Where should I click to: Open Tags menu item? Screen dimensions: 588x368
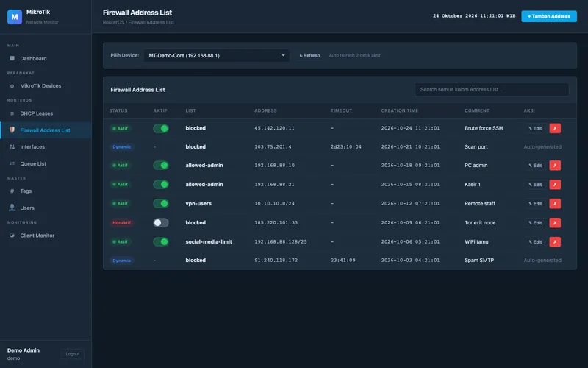(x=46, y=191)
